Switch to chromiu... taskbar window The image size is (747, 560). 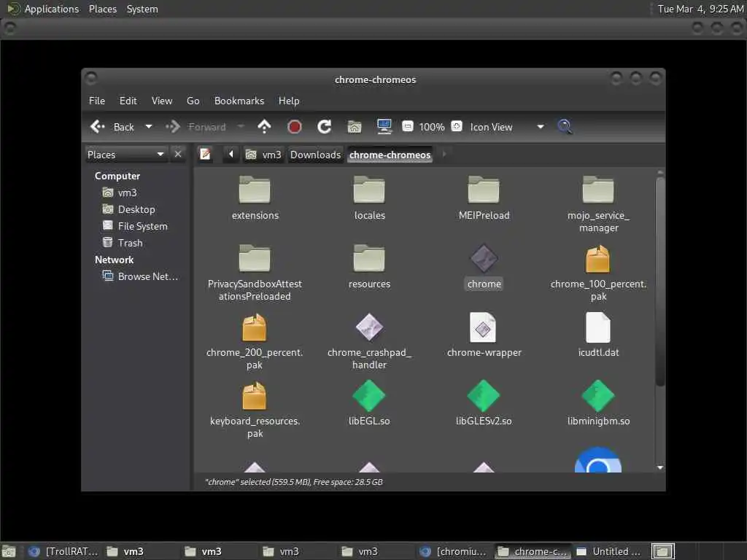(454, 551)
